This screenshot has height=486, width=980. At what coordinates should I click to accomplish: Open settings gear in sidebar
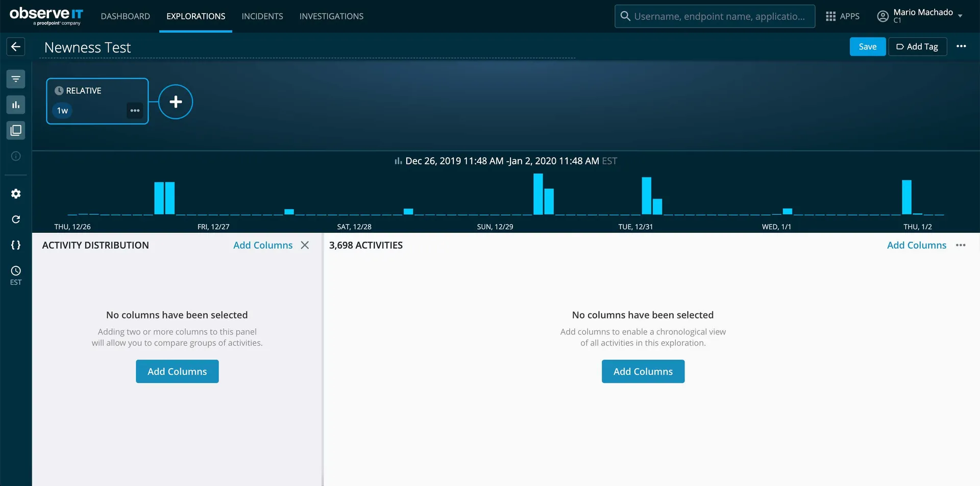[x=16, y=194]
